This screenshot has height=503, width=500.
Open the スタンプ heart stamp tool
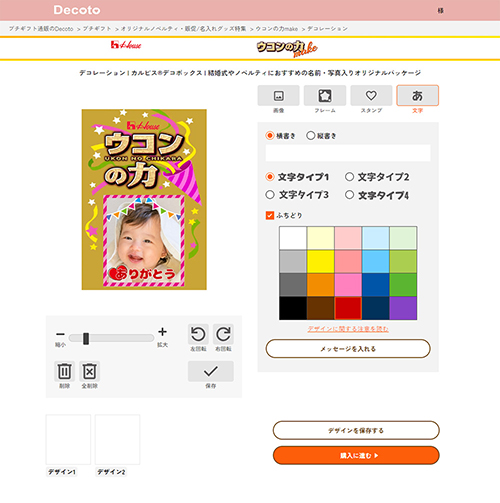tap(371, 96)
